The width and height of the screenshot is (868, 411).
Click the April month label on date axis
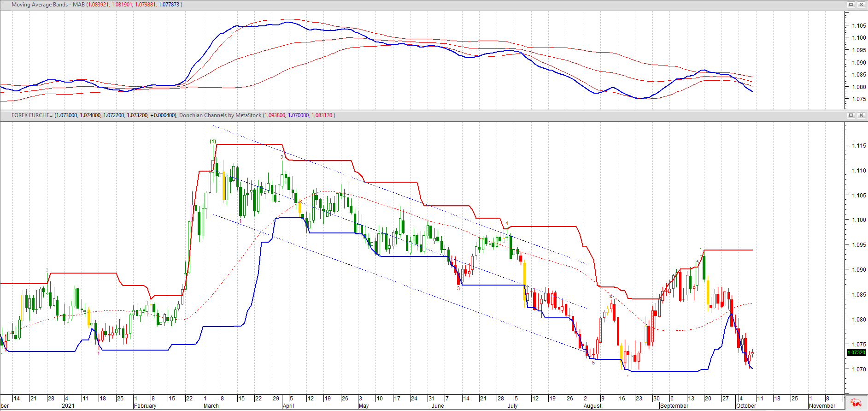[x=288, y=406]
